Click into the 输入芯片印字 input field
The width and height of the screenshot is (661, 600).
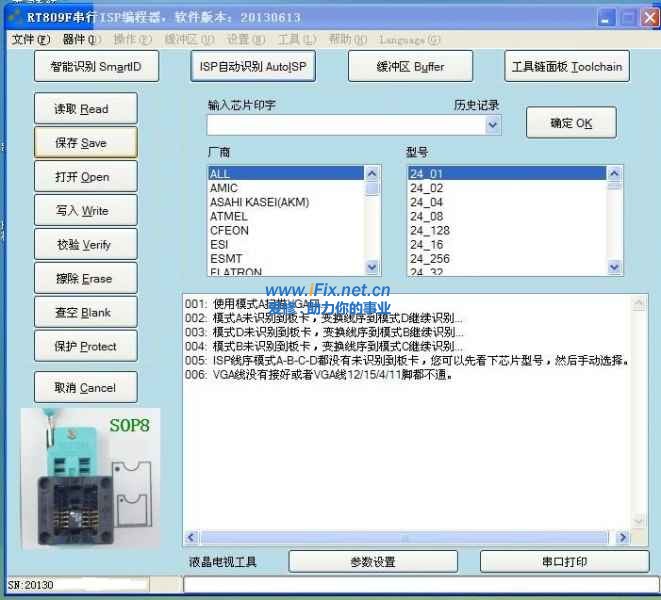[346, 125]
